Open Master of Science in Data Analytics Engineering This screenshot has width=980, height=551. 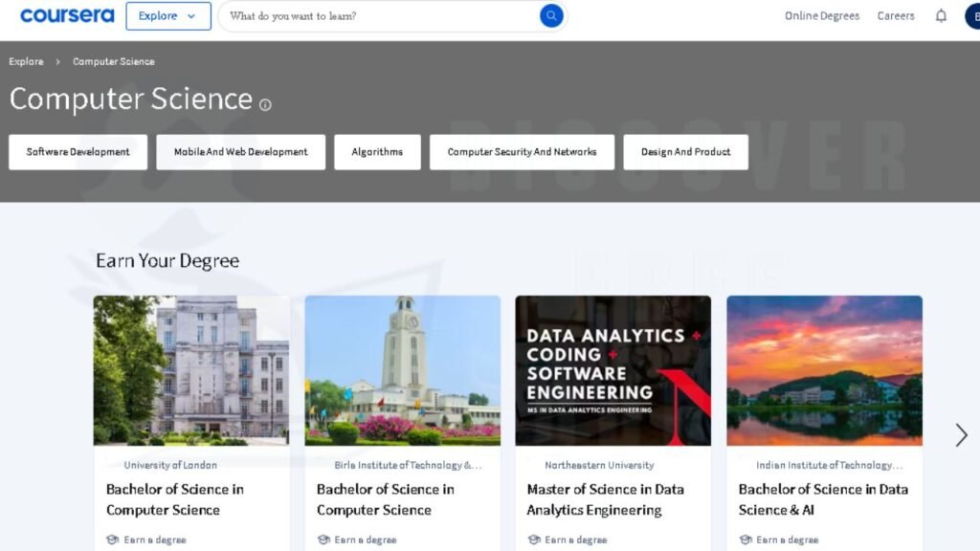coord(606,499)
